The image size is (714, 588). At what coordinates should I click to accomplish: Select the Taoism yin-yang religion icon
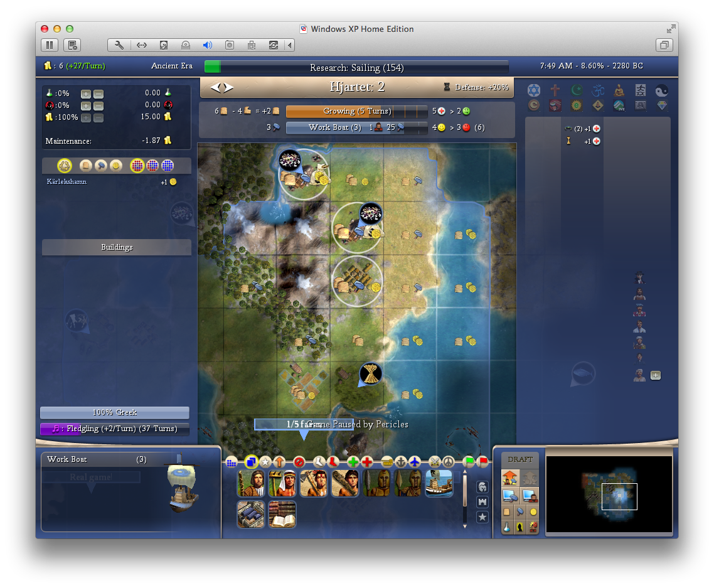[662, 90]
